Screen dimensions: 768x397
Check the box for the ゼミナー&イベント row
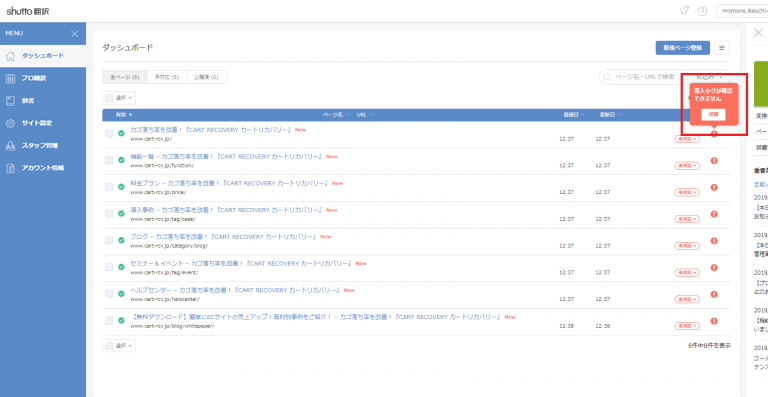pyautogui.click(x=109, y=267)
